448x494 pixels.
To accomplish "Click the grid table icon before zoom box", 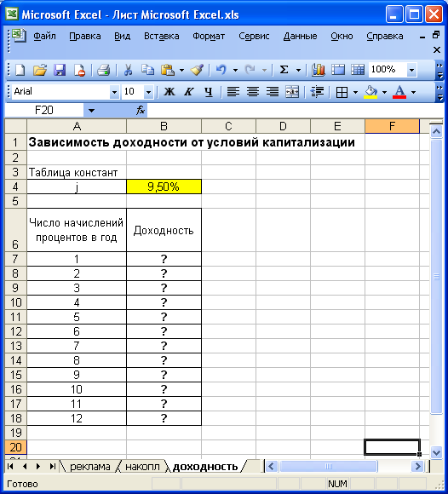I will (358, 70).
